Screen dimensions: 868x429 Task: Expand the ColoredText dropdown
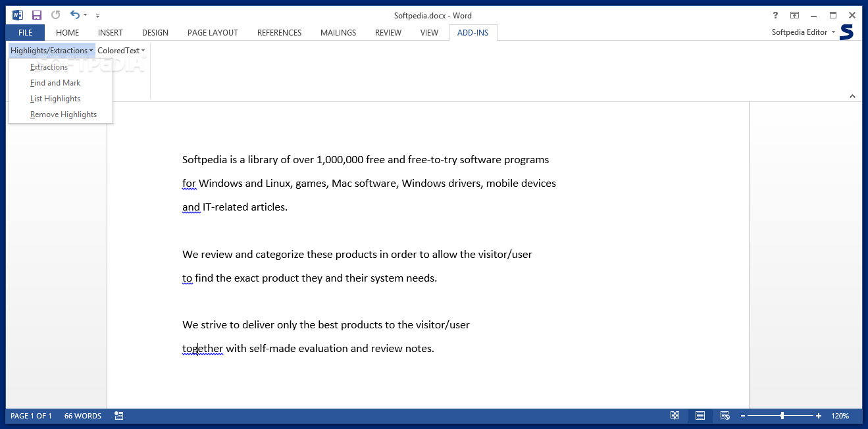click(121, 51)
